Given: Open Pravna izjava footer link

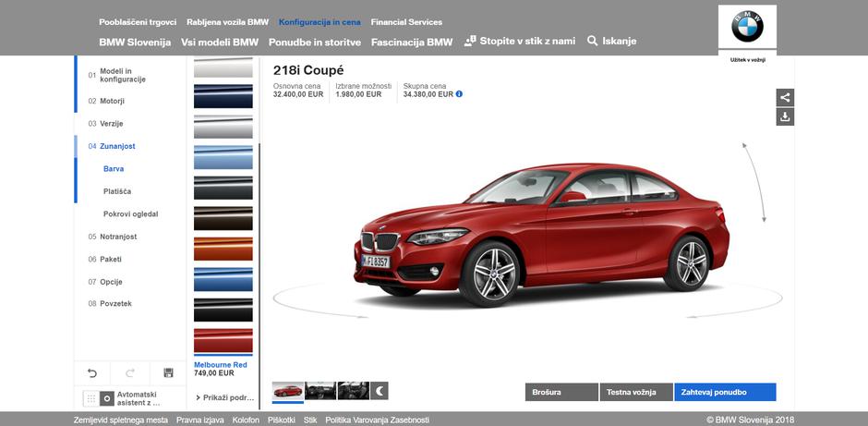Looking at the screenshot, I should [200, 420].
